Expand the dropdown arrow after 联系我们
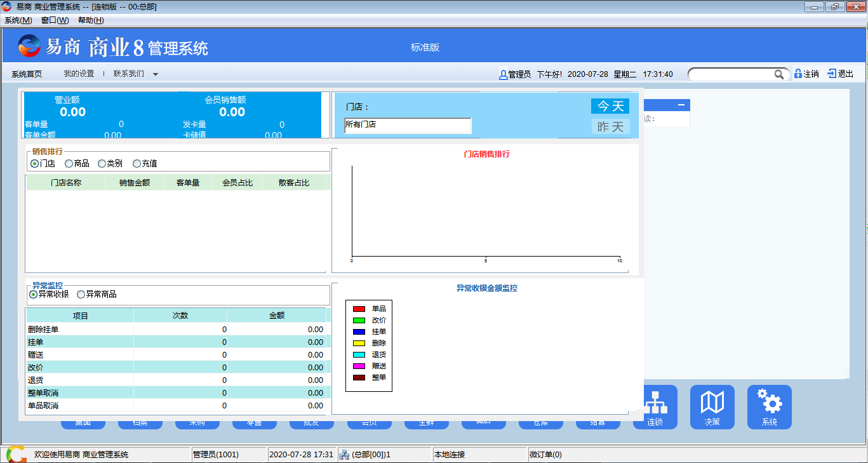The height and width of the screenshot is (463, 868). [x=156, y=74]
